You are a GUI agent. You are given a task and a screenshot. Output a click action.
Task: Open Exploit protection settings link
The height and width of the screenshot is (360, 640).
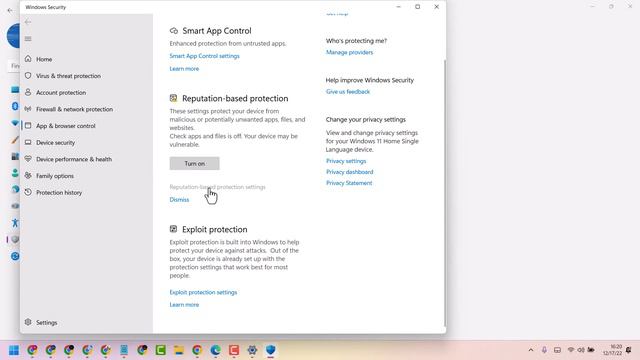pos(203,292)
